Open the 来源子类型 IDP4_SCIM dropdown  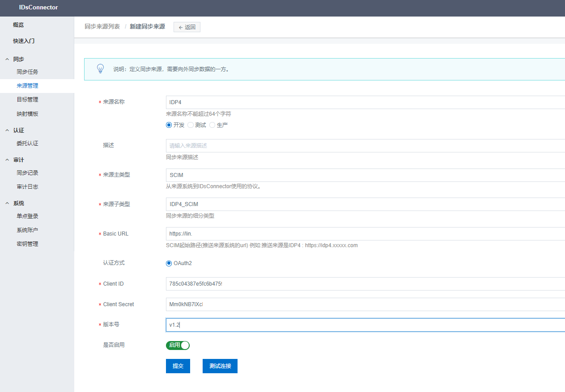click(x=365, y=204)
